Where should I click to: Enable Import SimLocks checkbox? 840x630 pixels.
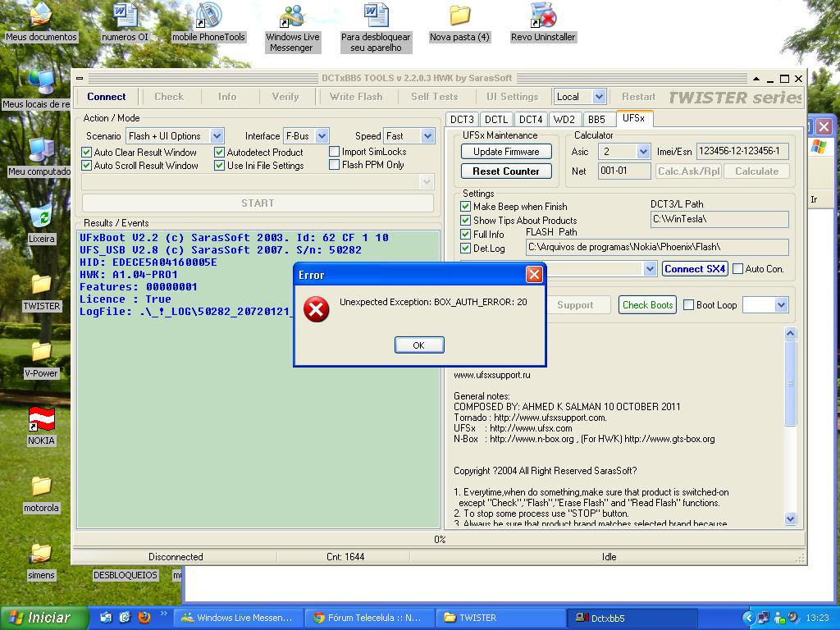(335, 152)
